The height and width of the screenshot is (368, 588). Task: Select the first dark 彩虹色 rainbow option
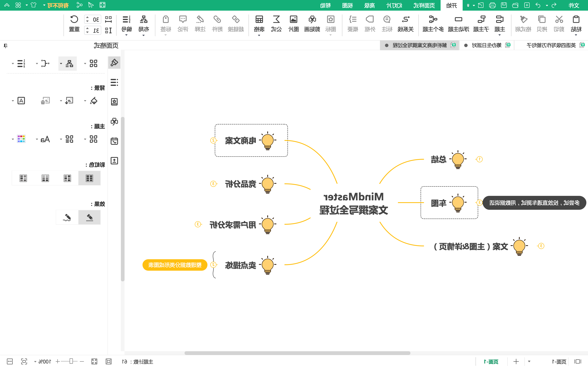pyautogui.click(x=89, y=178)
